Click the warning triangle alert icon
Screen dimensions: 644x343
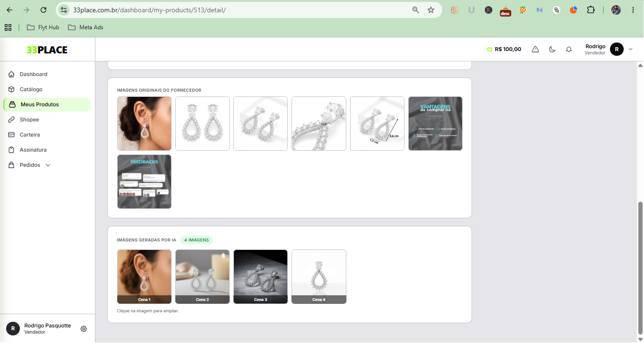coord(535,49)
